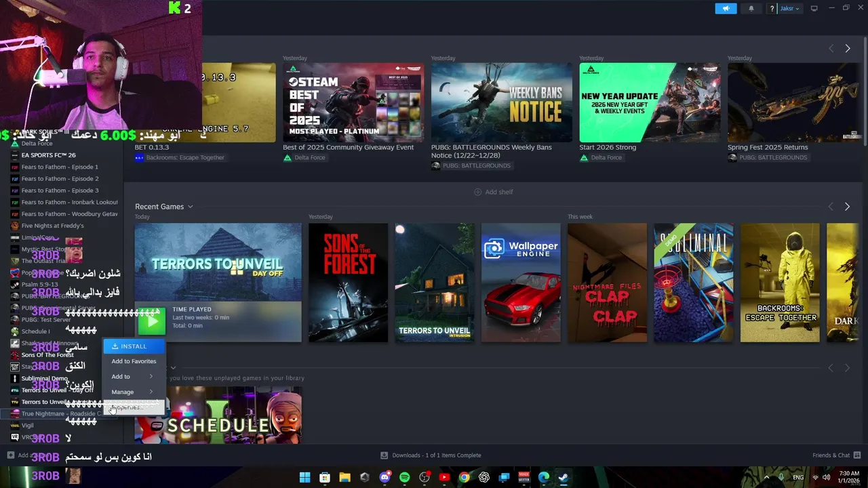
Task: Choose Add to Favorites in context menu
Action: point(134,361)
